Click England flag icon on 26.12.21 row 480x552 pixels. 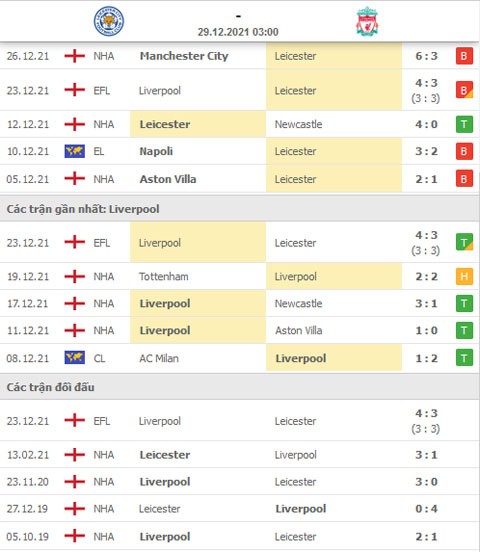[75, 56]
